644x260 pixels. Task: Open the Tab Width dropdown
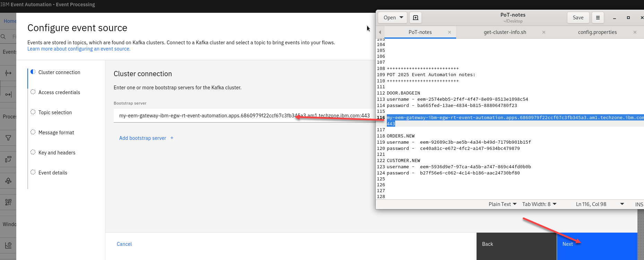click(x=539, y=204)
